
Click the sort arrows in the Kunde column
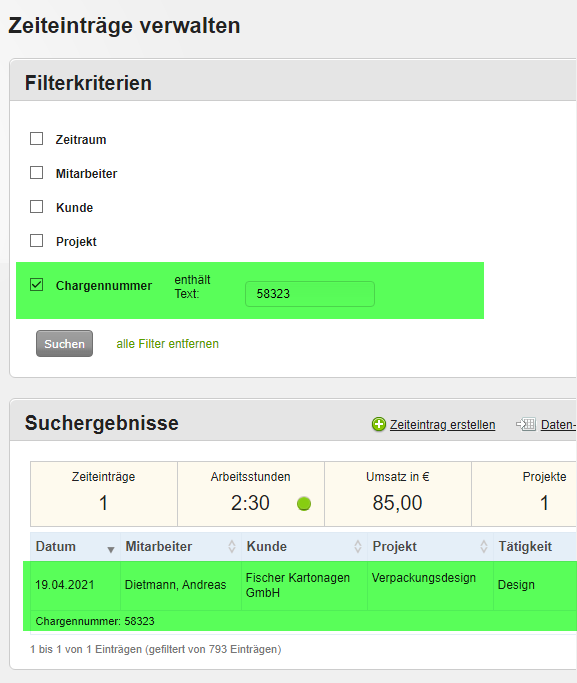[x=358, y=547]
